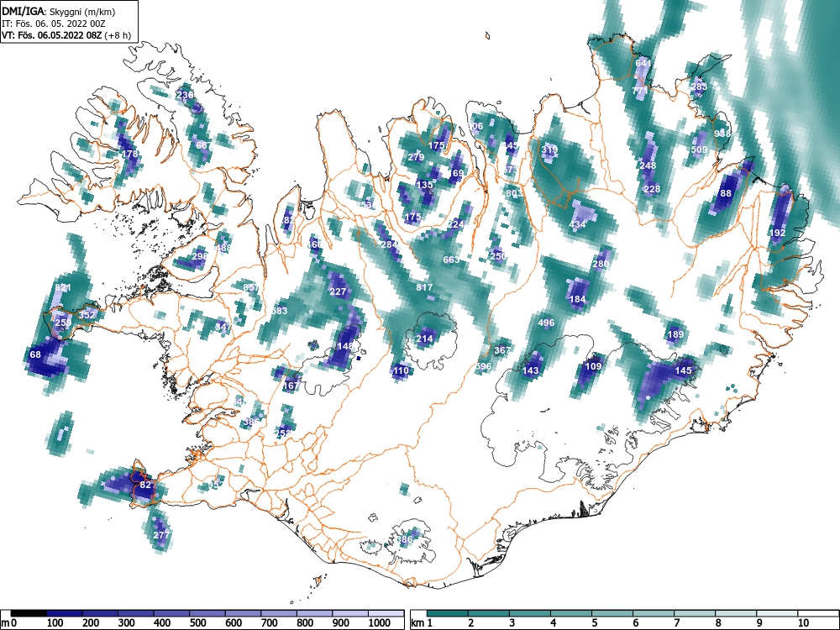Click the visibility value 817 on the map
This screenshot has width=840, height=630.
pyautogui.click(x=424, y=287)
